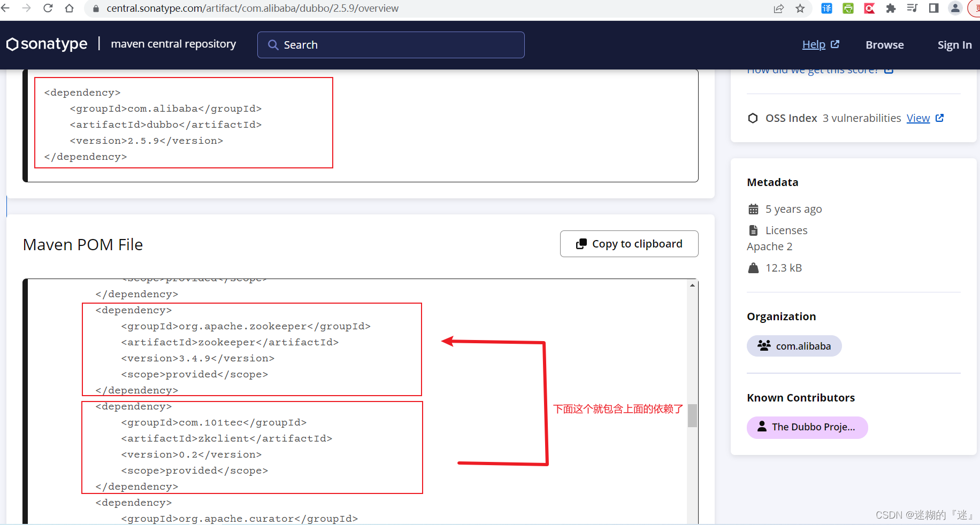This screenshot has height=525, width=980.
Task: Go back with the browser back arrow
Action: click(x=5, y=8)
